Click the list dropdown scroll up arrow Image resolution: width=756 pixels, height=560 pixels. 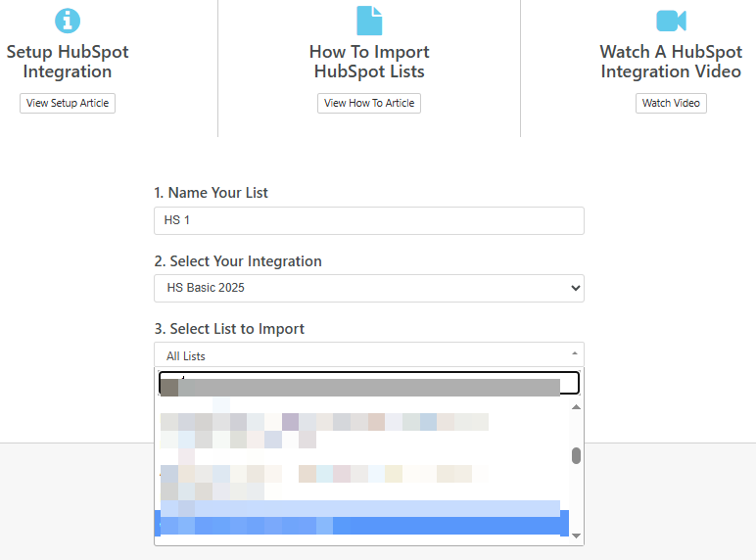576,407
